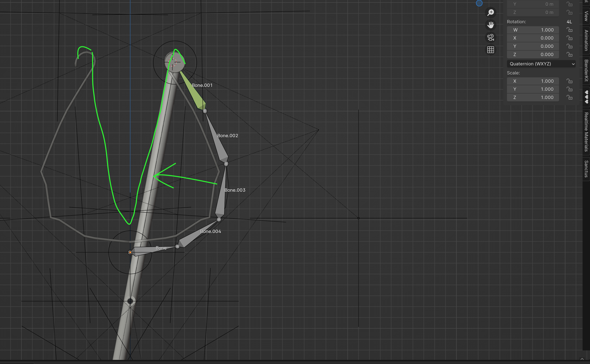Click the Scale X input field
The width and height of the screenshot is (590, 364).
coord(533,81)
